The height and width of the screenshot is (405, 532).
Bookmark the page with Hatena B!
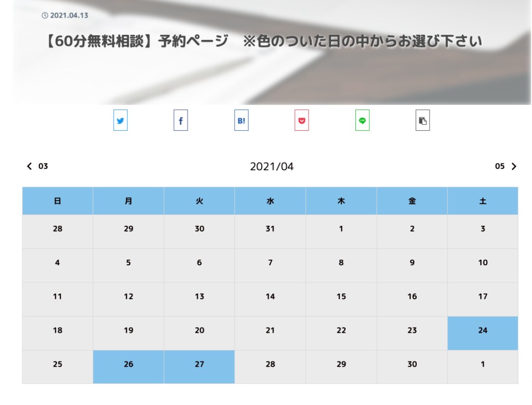pyautogui.click(x=241, y=120)
